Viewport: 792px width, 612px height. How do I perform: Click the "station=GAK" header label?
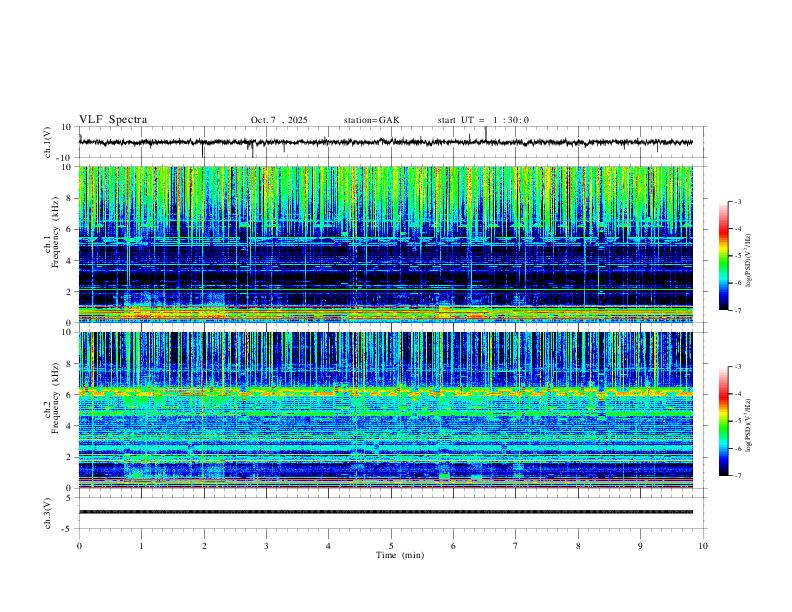coord(371,120)
